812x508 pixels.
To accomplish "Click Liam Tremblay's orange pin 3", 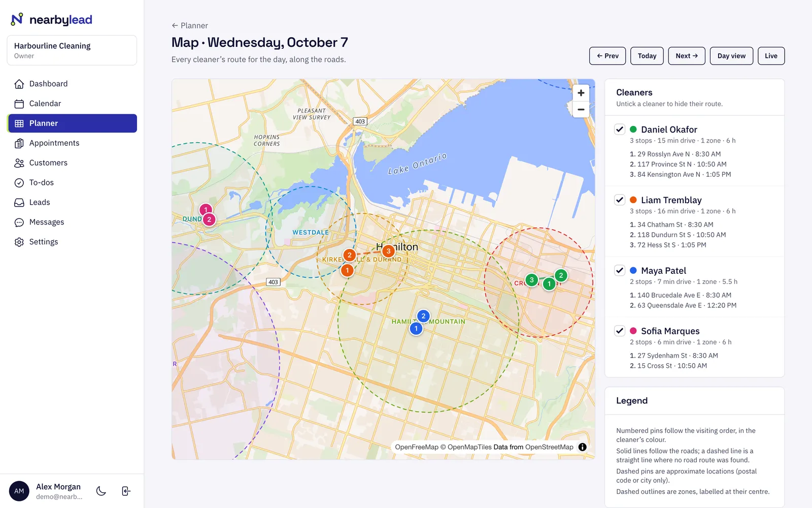I will pos(388,251).
